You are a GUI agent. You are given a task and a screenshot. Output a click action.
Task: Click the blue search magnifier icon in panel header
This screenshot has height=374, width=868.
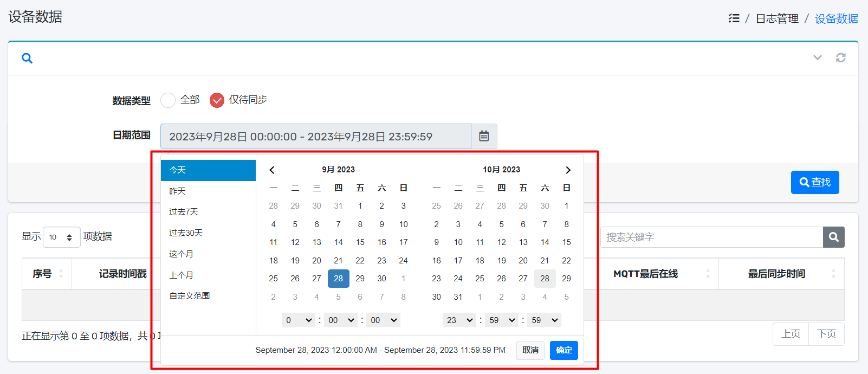point(27,58)
